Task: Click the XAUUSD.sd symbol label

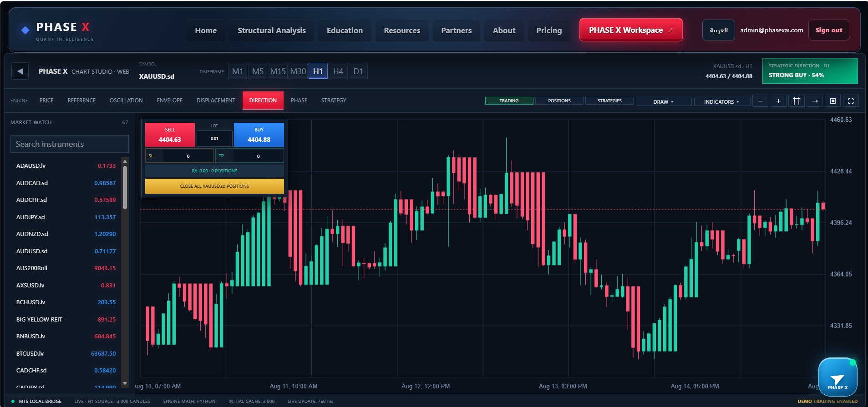Action: point(157,76)
